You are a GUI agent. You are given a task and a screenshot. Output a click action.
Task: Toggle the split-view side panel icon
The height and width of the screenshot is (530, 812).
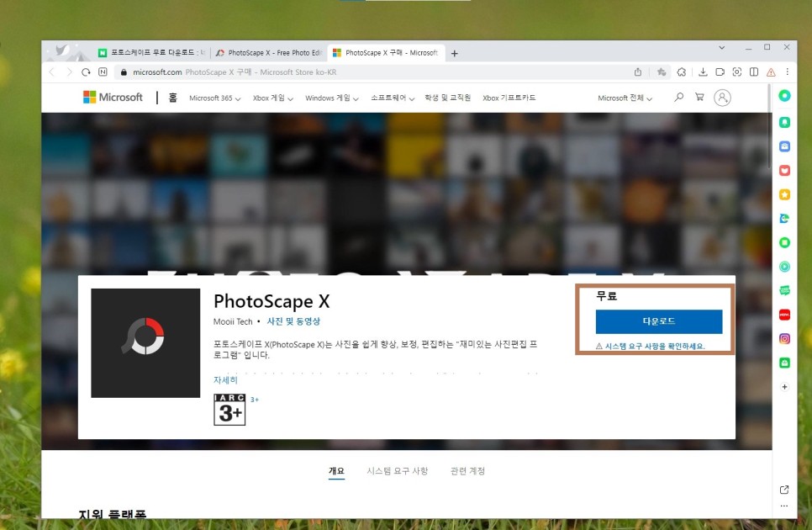tap(754, 72)
